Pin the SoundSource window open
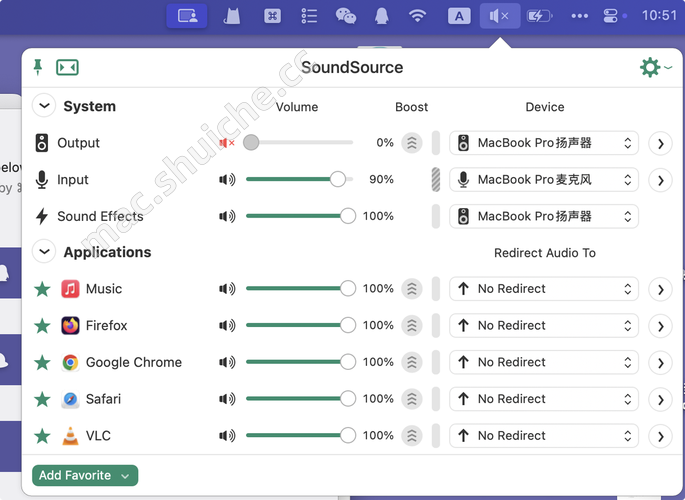This screenshot has height=500, width=685. [38, 67]
